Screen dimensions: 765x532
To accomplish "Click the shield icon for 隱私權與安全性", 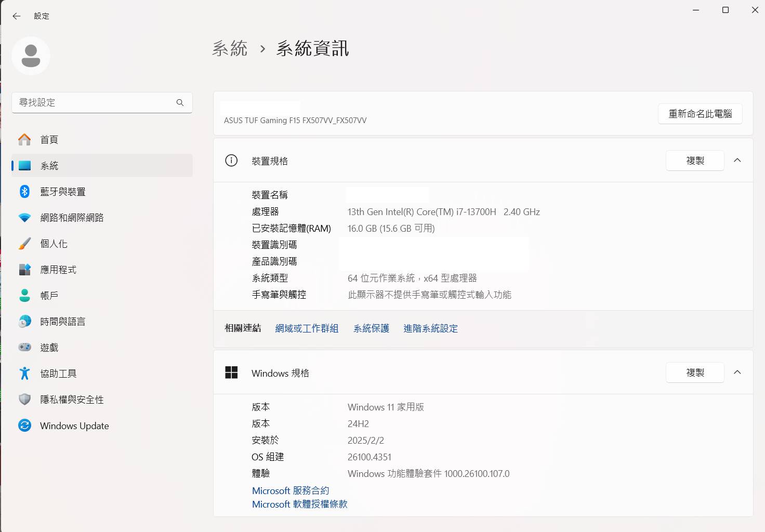I will pyautogui.click(x=24, y=399).
